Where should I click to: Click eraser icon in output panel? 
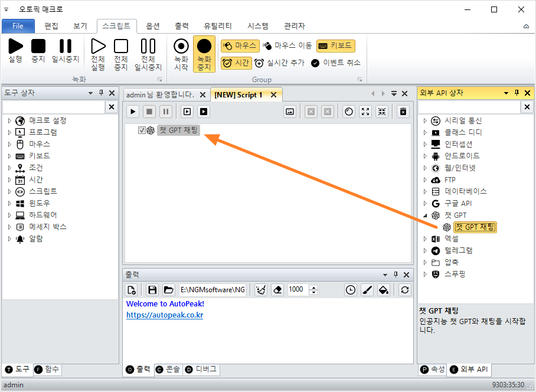pos(277,290)
